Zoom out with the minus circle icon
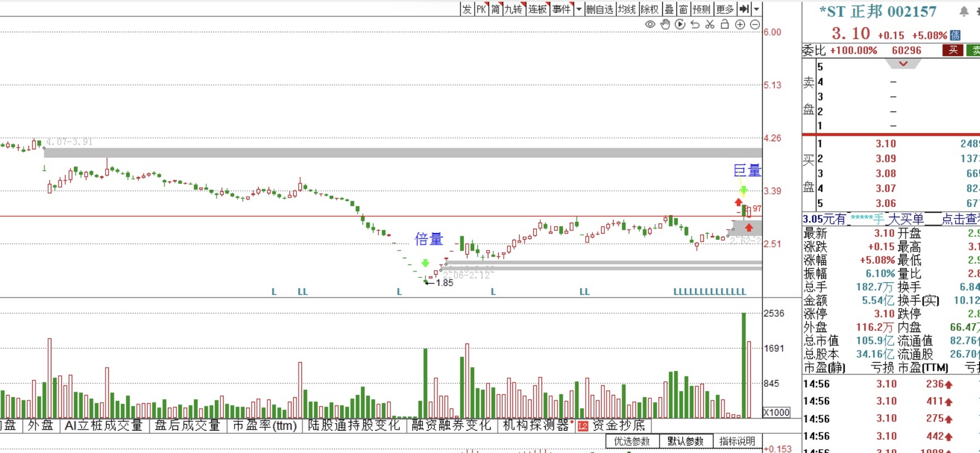Image resolution: width=980 pixels, height=453 pixels. click(755, 25)
